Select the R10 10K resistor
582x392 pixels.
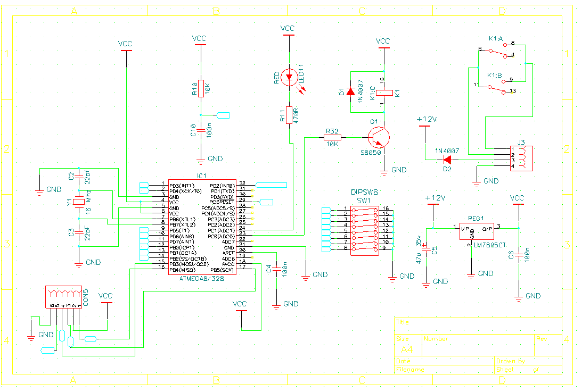tap(200, 88)
